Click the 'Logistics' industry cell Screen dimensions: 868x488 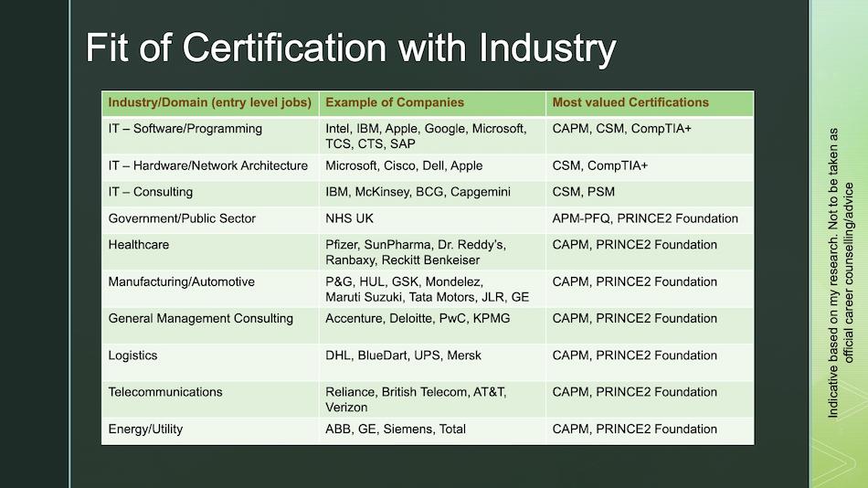point(133,355)
